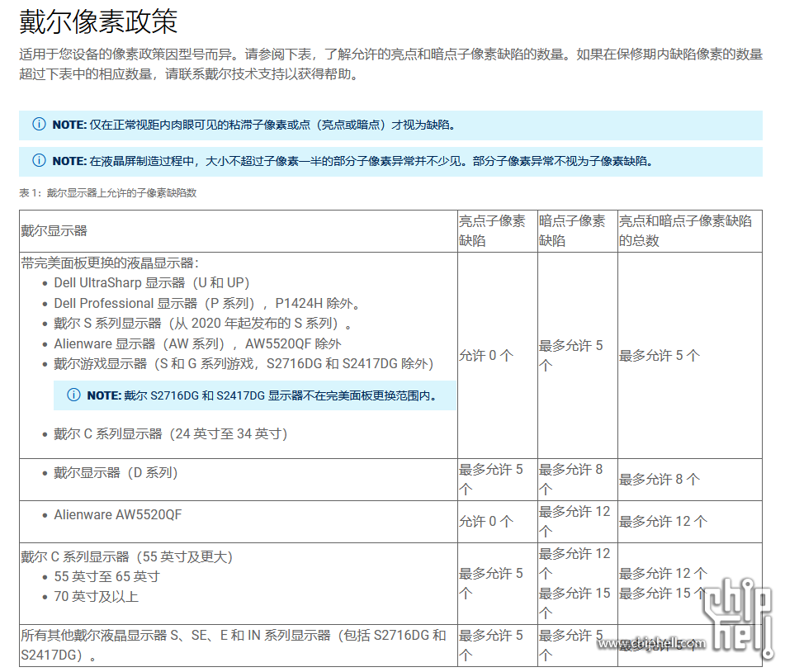785x672 pixels.
Task: Click total 最多允许 5 个 in perfect panel row
Action: point(660,356)
